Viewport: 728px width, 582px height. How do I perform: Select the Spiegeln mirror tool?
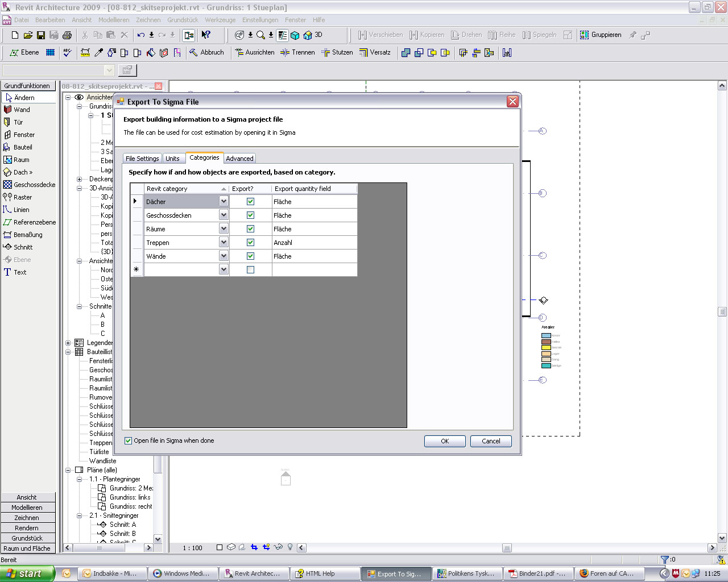pyautogui.click(x=539, y=35)
